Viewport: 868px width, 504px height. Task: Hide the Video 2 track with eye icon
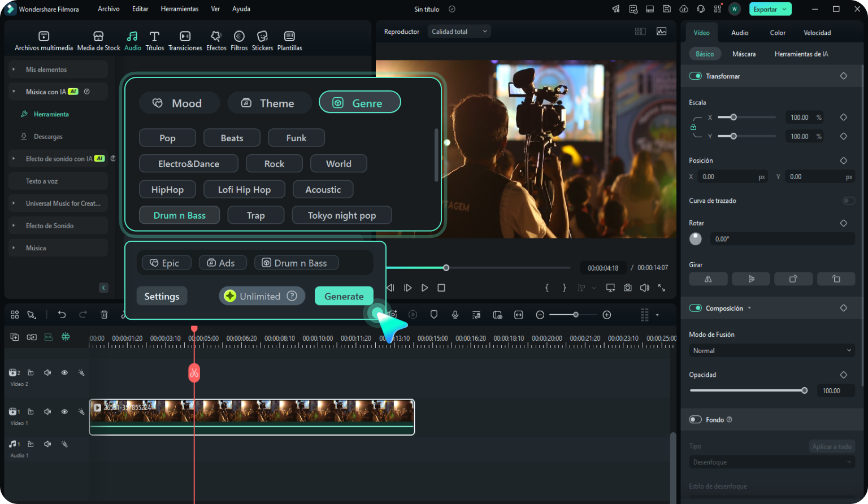[64, 372]
